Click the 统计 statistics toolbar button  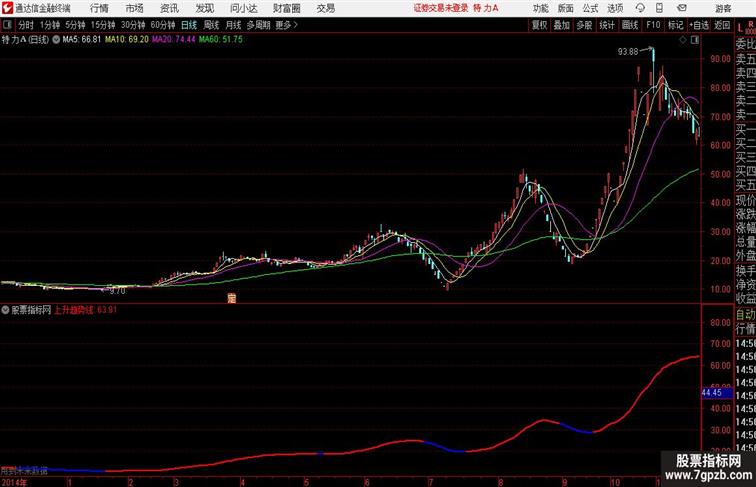607,25
